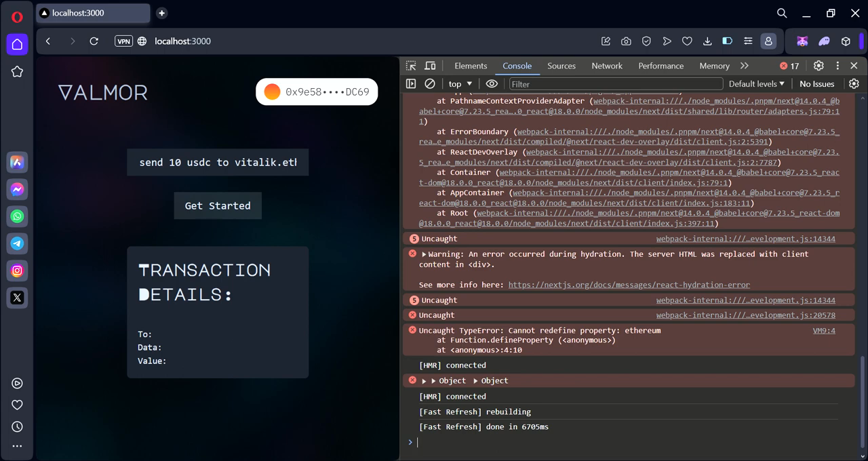Screen dimensions: 868x461
Task: Open the Bookmarks star in the sidebar
Action: tap(17, 71)
